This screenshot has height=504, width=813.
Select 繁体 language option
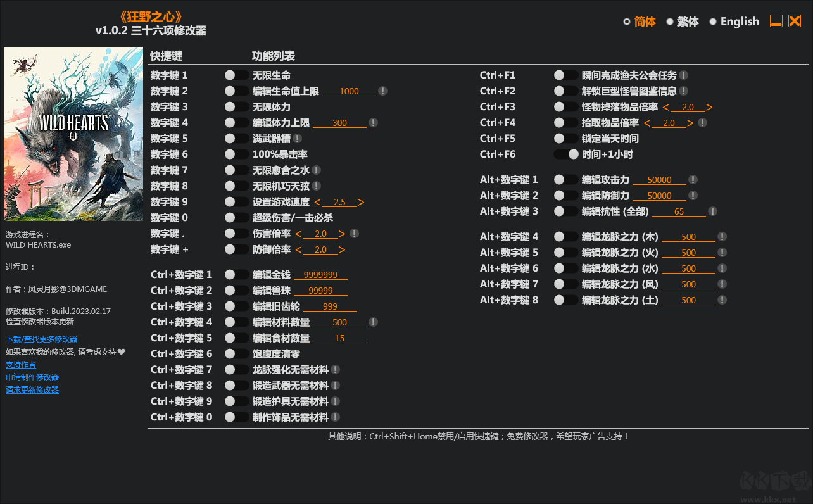[x=683, y=22]
